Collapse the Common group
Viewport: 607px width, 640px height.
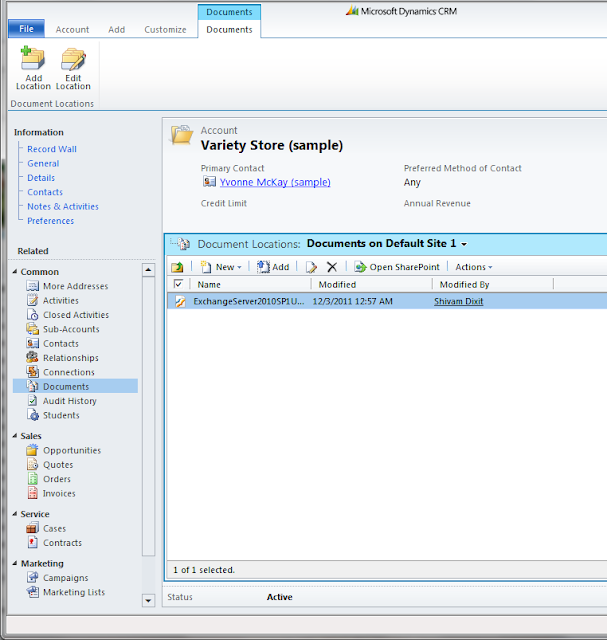point(15,271)
